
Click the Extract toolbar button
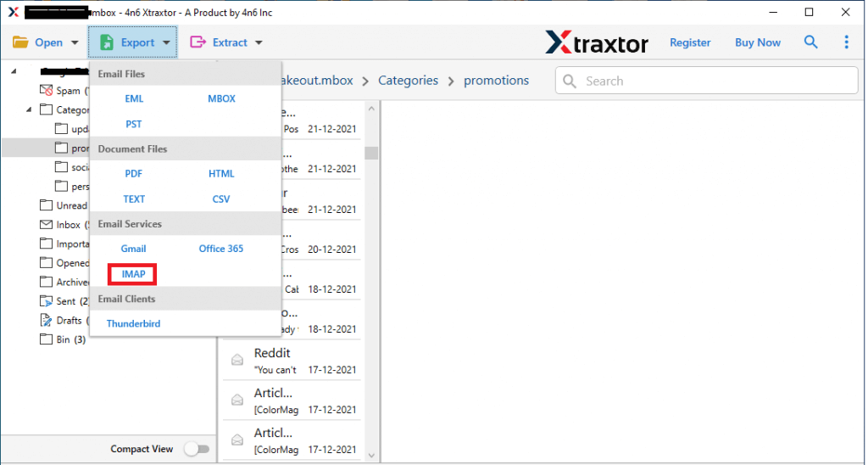225,42
